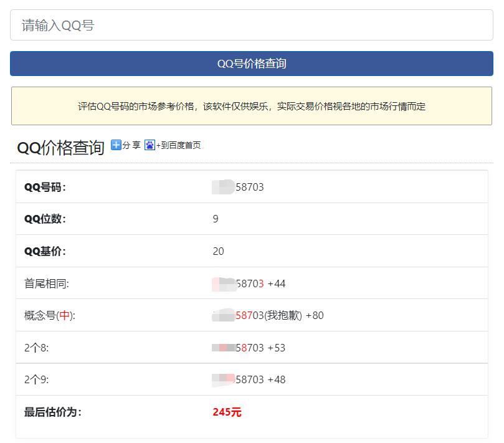Click the Baidu paw icon
504x443 pixels.
[x=150, y=145]
